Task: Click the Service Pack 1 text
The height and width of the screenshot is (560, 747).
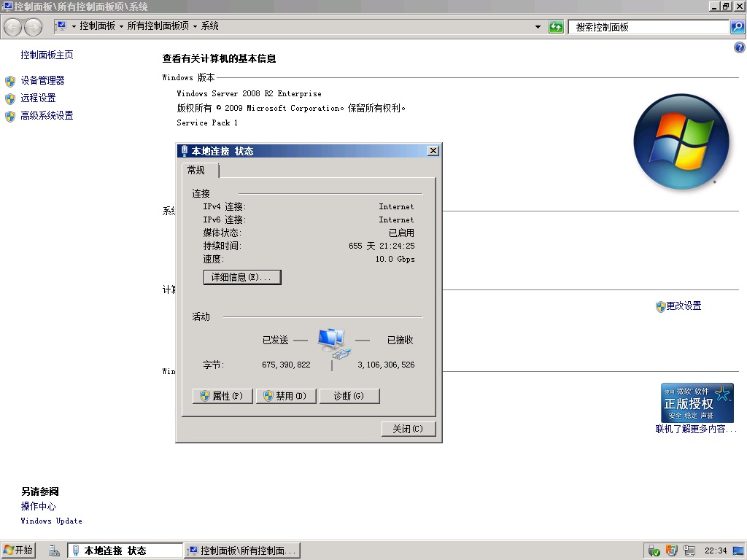Action: [x=207, y=122]
